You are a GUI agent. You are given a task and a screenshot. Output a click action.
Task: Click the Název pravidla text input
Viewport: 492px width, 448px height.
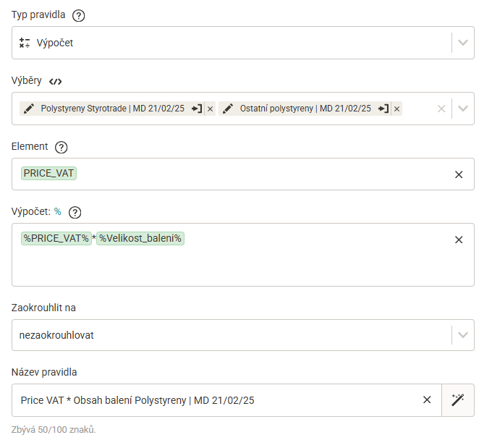[x=216, y=400]
